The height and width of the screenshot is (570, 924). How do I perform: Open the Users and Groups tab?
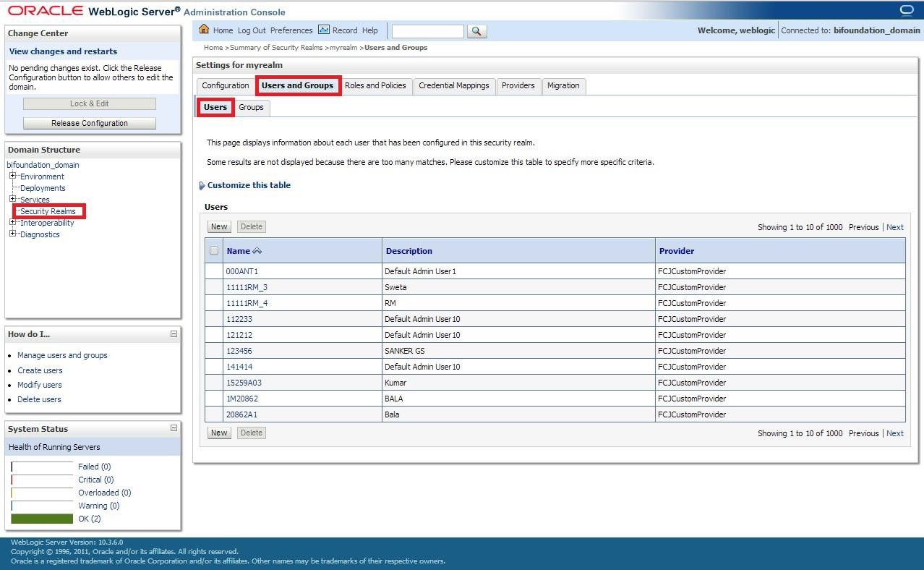click(298, 85)
